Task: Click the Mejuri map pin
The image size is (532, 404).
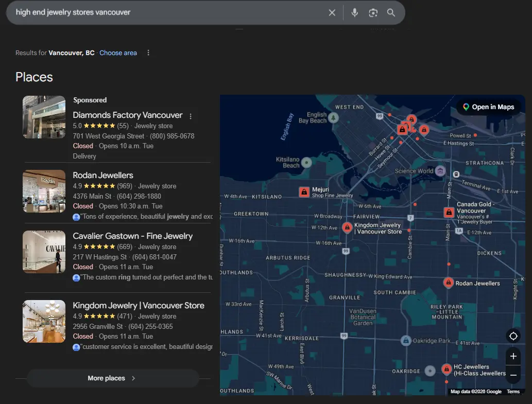Action: tap(304, 192)
